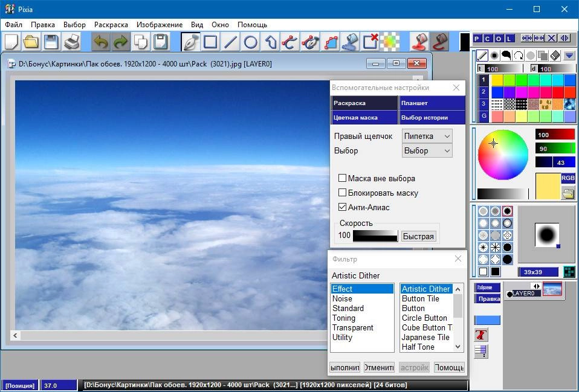The width and height of the screenshot is (579, 392).
Task: Click the up arrow of the filter list scrollbar
Action: point(458,289)
